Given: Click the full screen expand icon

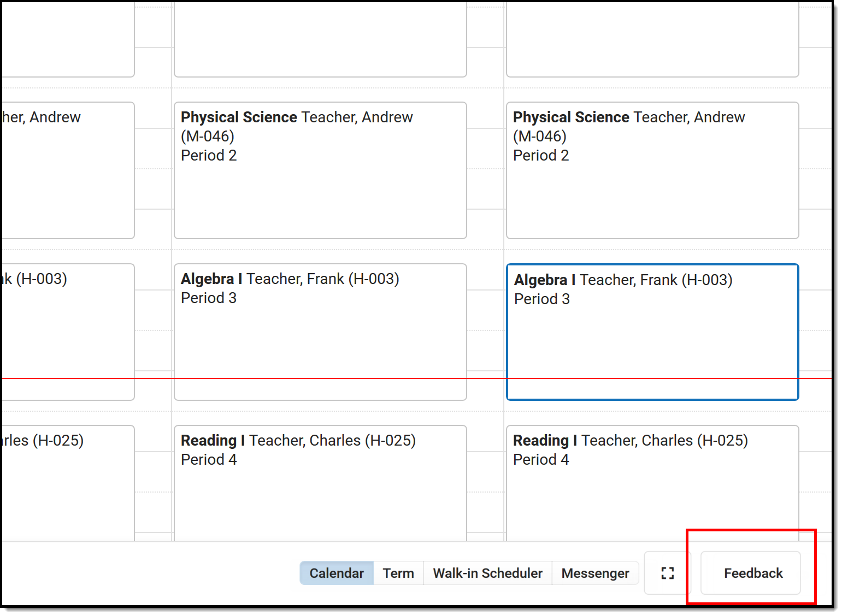Looking at the screenshot, I should [x=667, y=573].
